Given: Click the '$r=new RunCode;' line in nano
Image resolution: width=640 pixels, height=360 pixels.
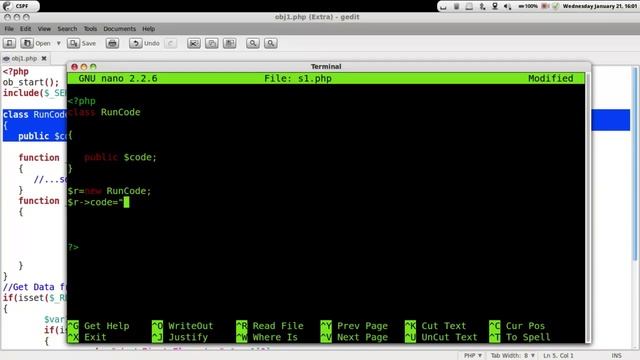Looking at the screenshot, I should pos(109,191).
